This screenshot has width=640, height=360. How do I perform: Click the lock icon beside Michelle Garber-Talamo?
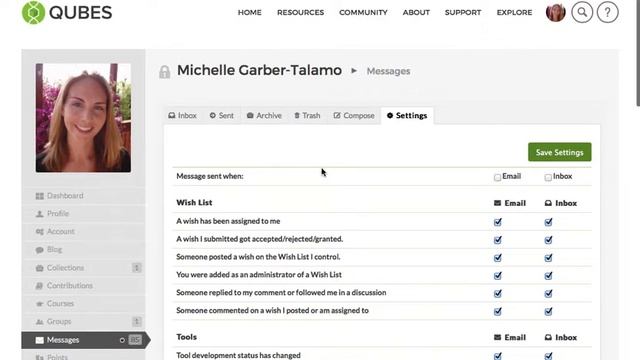tap(164, 72)
